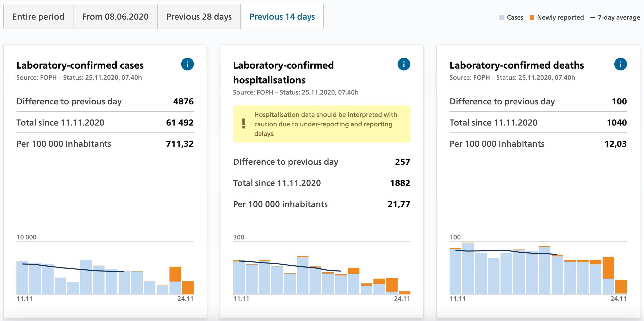This screenshot has height=321, width=644.
Task: Click the cases total value 61 492
Action: click(180, 123)
